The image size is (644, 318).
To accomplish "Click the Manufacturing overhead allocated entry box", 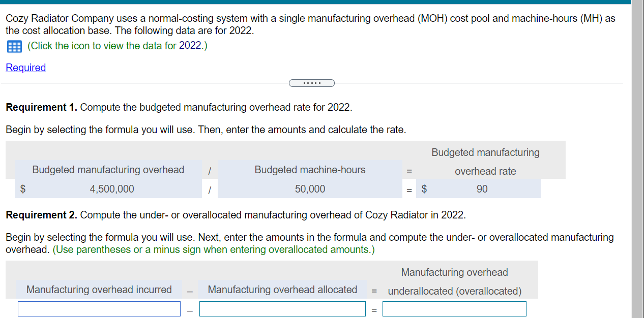I will pyautogui.click(x=282, y=308).
